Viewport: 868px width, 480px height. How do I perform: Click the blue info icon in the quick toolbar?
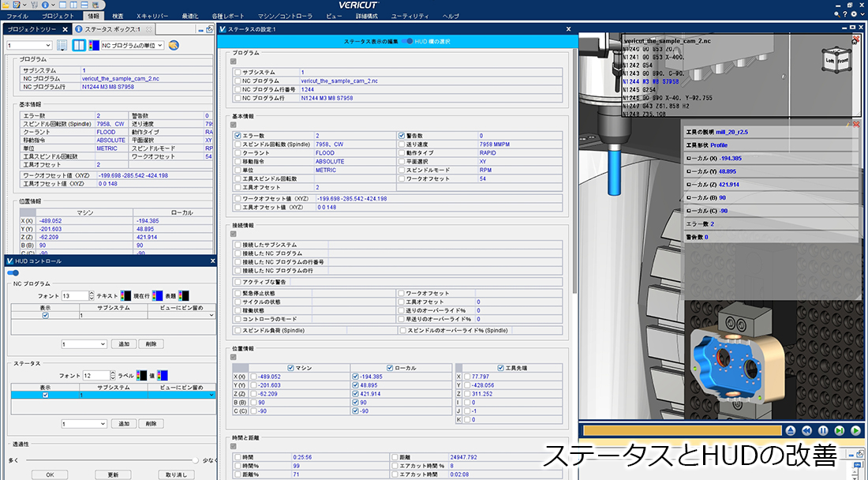click(45, 5)
